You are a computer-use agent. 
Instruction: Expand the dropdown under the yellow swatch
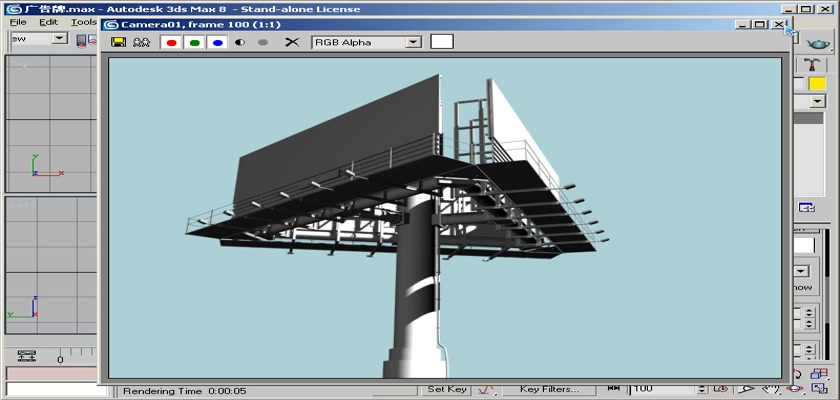click(817, 102)
